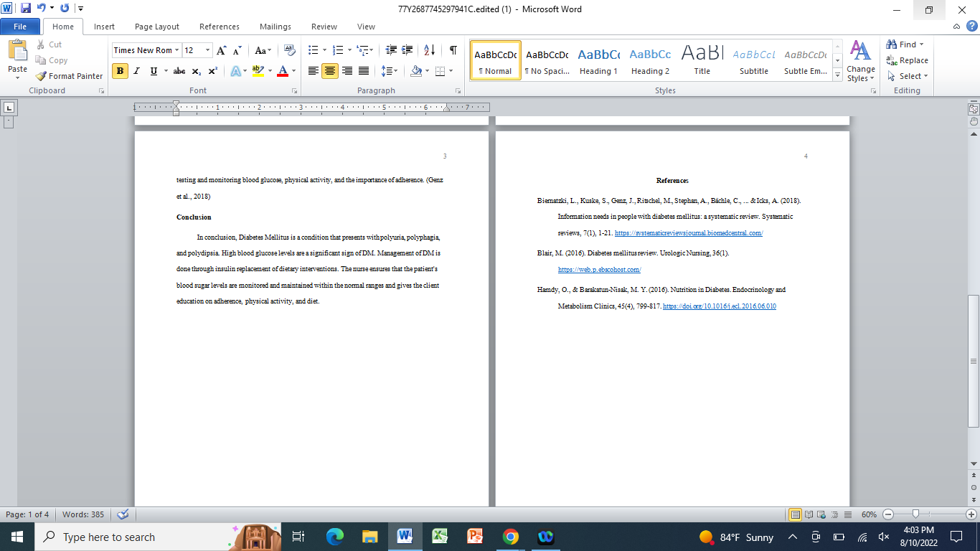Apply strikethrough formatting
This screenshot has width=980, height=551.
pyautogui.click(x=179, y=71)
